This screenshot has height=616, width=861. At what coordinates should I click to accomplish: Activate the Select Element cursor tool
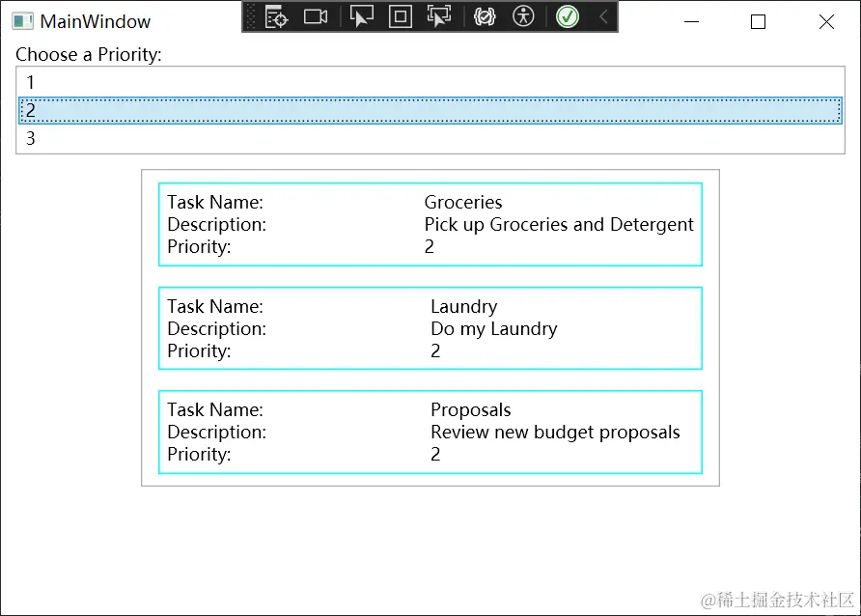tap(361, 16)
